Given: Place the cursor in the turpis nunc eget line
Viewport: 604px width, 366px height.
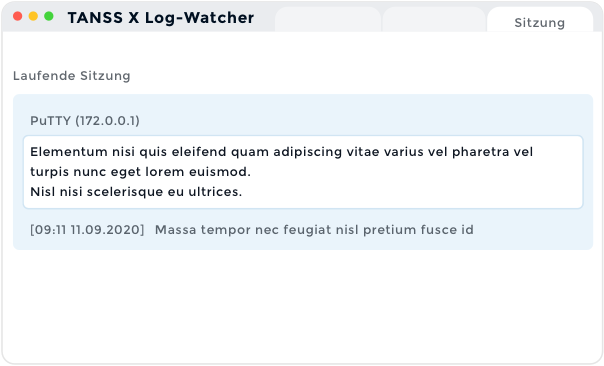Looking at the screenshot, I should [x=141, y=171].
